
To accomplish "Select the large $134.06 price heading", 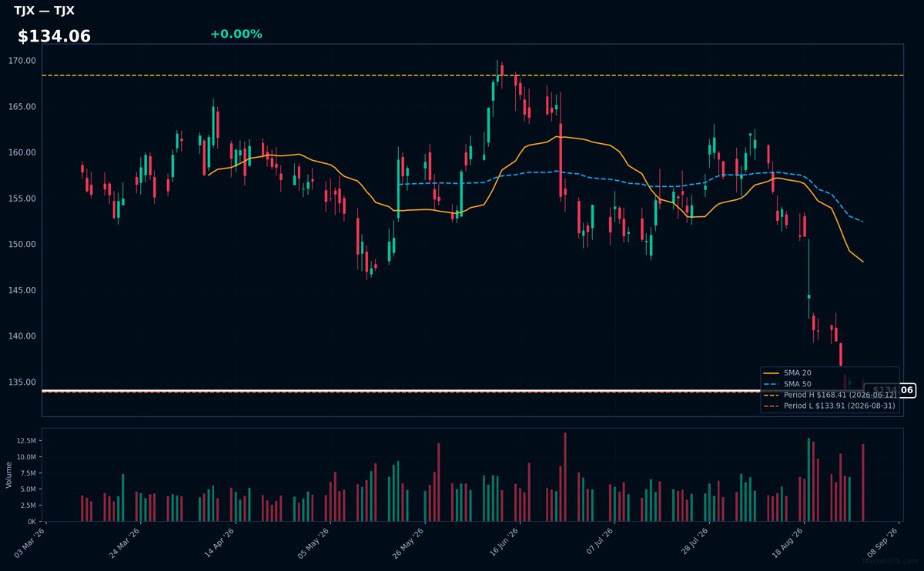I will [x=54, y=36].
